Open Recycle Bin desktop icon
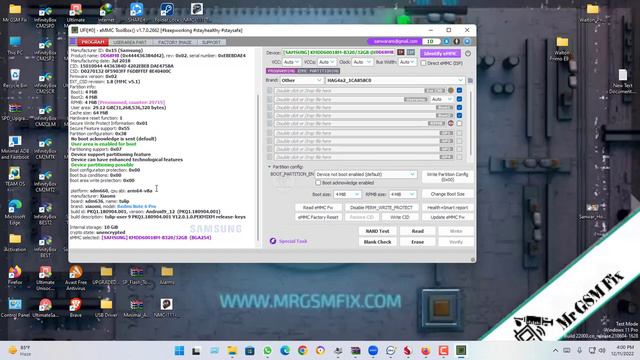Viewport: 640px width, 360px height. 15,79
